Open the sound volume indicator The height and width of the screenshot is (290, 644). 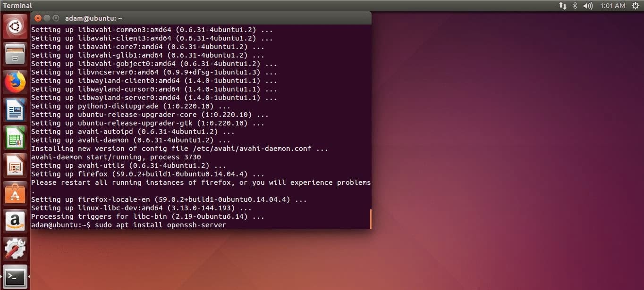point(588,6)
